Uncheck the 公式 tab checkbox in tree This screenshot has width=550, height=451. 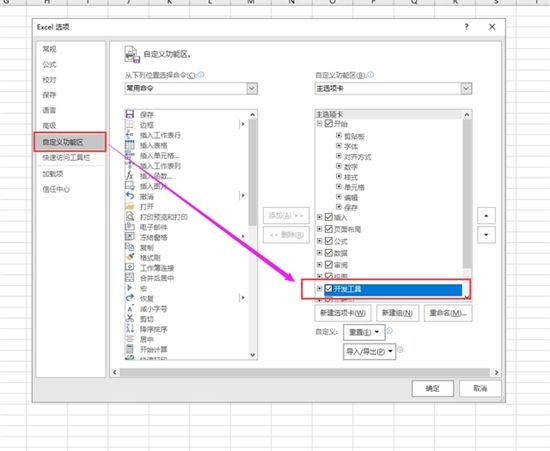pos(329,241)
